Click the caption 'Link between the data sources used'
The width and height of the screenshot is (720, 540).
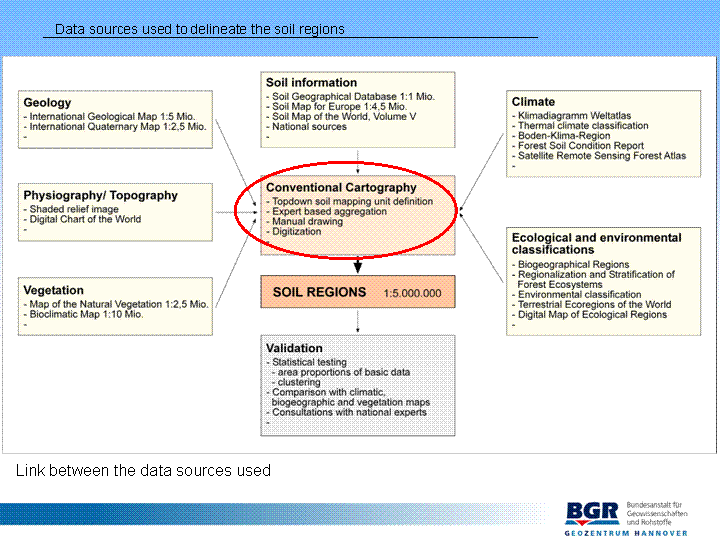(143, 470)
